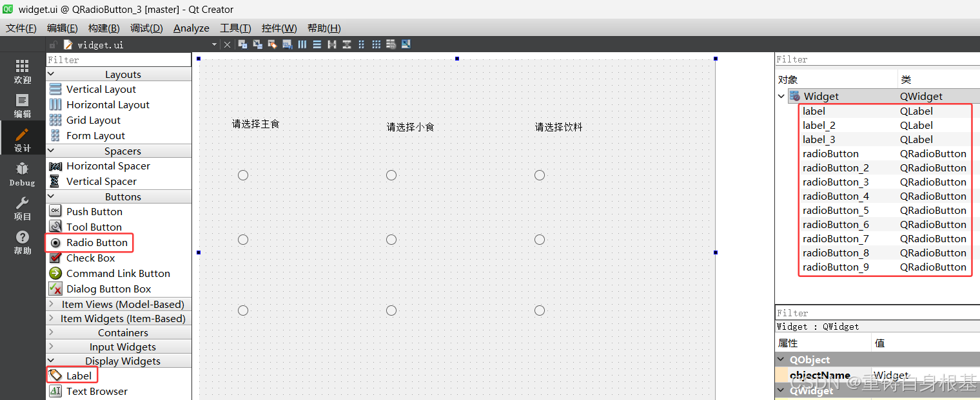Click the Lay Out in a Grid icon
Image resolution: width=980 pixels, height=400 pixels.
coord(376,44)
